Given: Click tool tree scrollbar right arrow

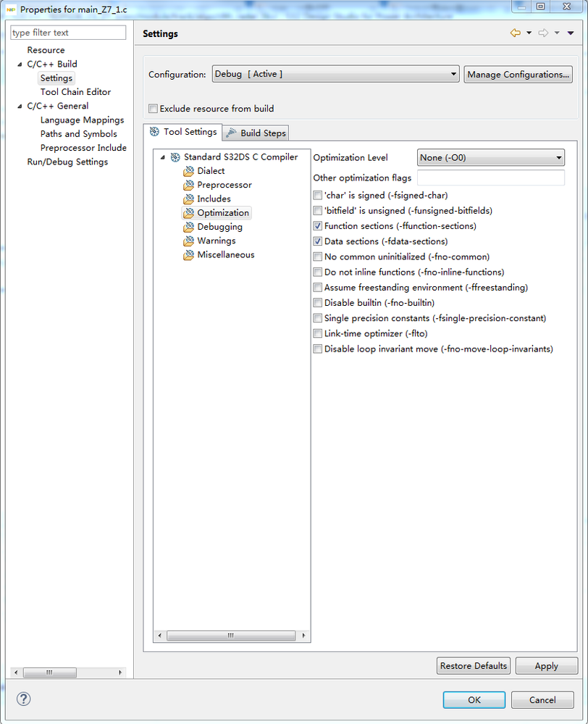Looking at the screenshot, I should 303,636.
